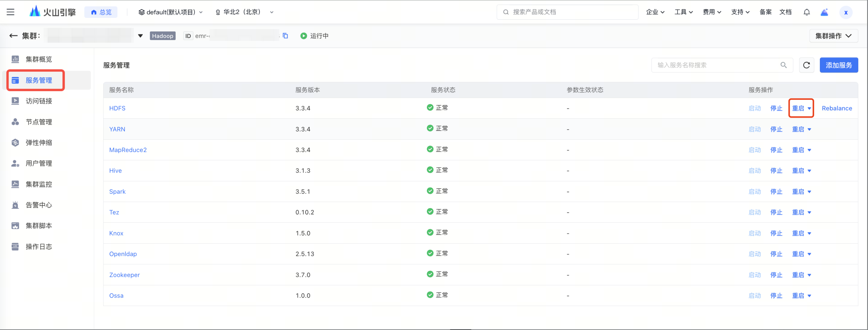
Task: Click the search magnifier in service search
Action: click(x=783, y=65)
